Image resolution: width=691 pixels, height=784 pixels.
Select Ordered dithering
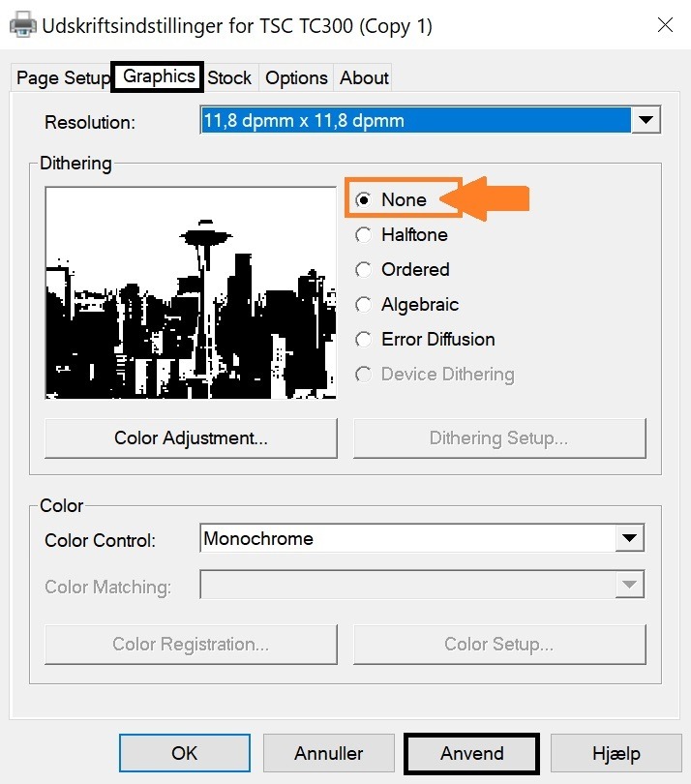403,269
